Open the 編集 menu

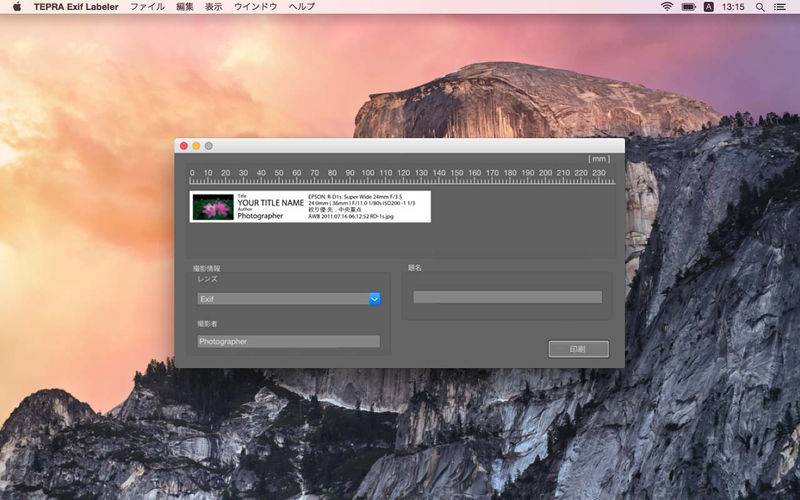tap(185, 7)
